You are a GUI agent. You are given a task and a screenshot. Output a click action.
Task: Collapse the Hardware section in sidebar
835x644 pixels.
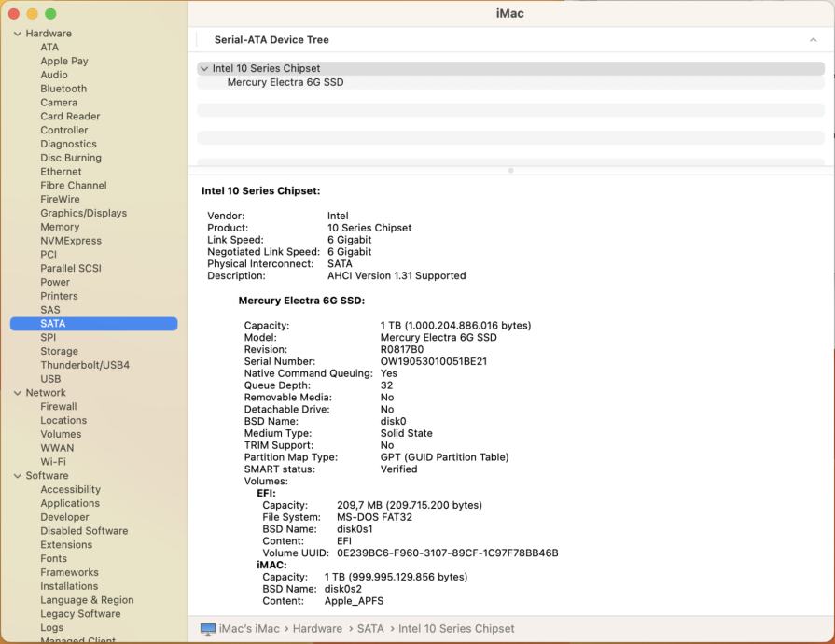coord(18,34)
